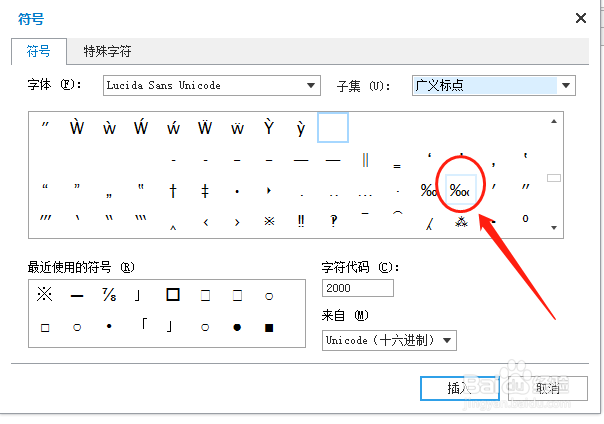This screenshot has height=424, width=604.
Task: Select the lowercase ẁ (w with grave) symbol
Action: [x=109, y=127]
